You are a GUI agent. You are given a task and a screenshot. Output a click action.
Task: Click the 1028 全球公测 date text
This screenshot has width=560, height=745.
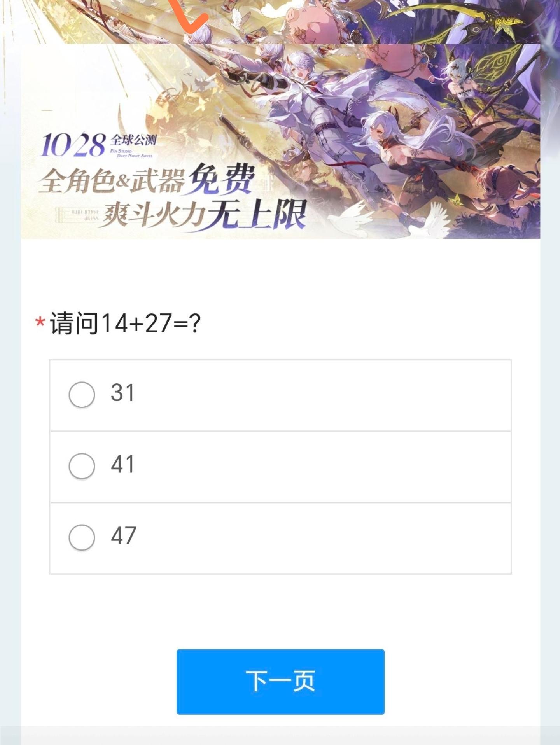coord(99,145)
